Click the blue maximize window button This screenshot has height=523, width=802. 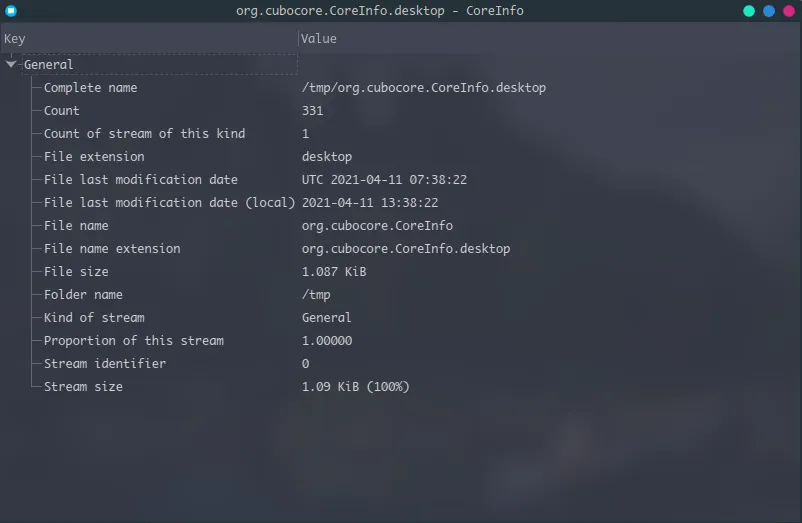click(769, 11)
